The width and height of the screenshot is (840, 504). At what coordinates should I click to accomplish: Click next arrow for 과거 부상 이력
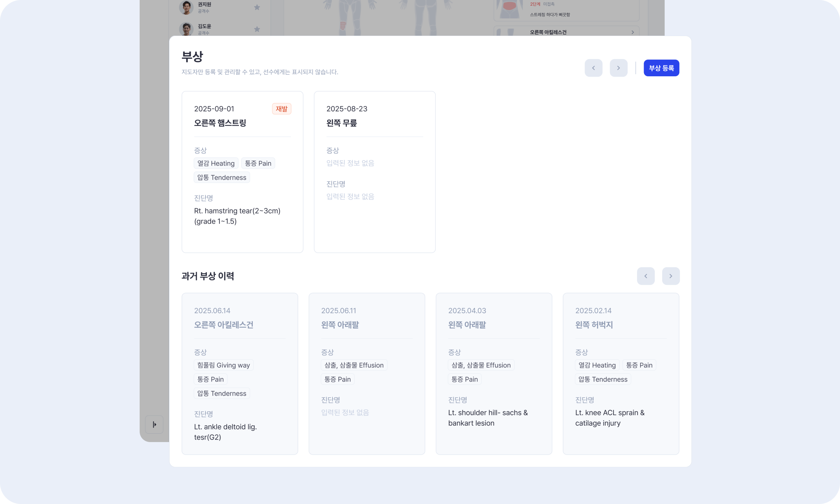pyautogui.click(x=671, y=276)
